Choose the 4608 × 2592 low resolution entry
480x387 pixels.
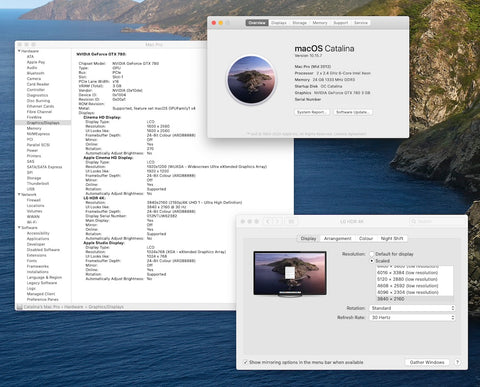tap(414, 286)
